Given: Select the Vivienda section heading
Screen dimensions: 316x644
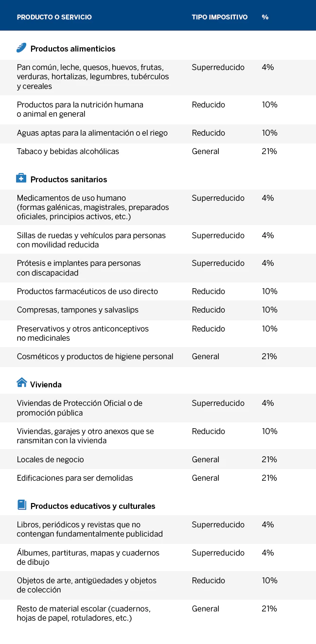Looking at the screenshot, I should pyautogui.click(x=46, y=384).
